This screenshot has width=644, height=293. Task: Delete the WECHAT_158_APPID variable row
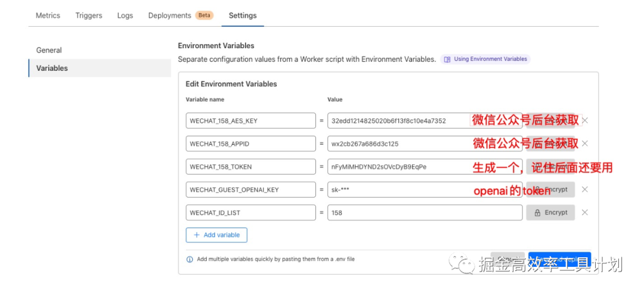point(584,144)
